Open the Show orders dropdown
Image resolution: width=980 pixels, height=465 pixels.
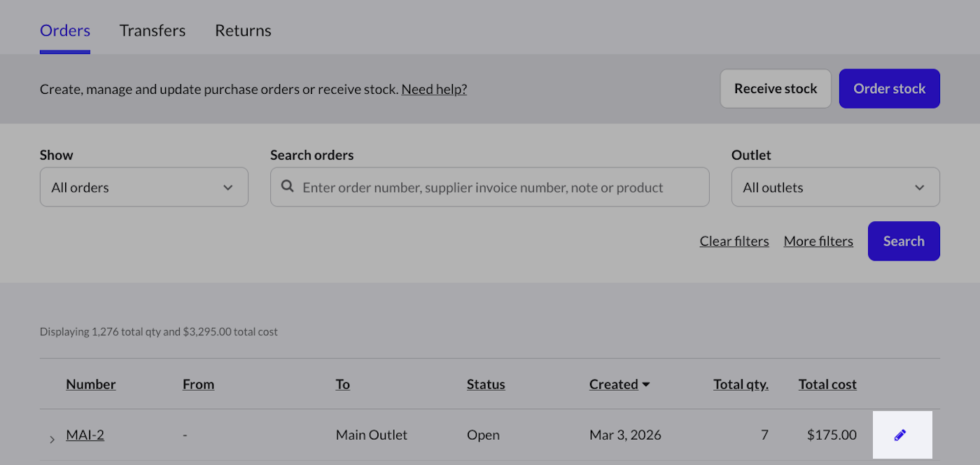143,187
